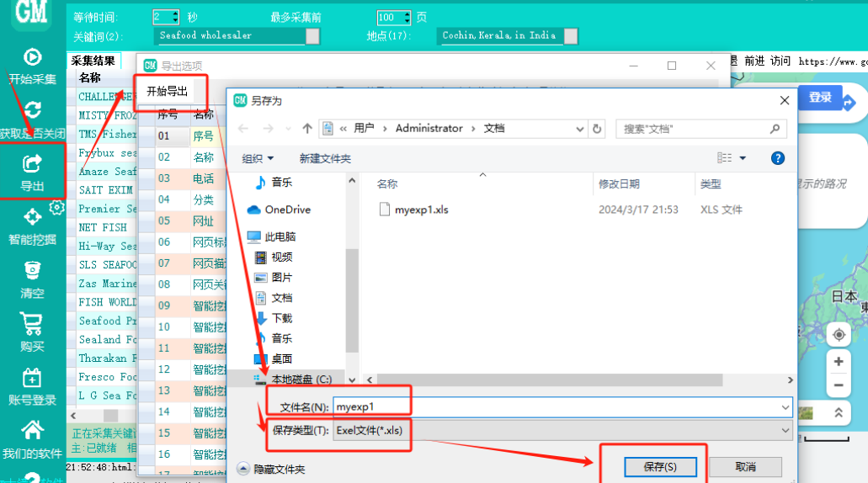Open 图片 folder in navigation pane
Viewport: 868px width, 483px height.
(274, 278)
